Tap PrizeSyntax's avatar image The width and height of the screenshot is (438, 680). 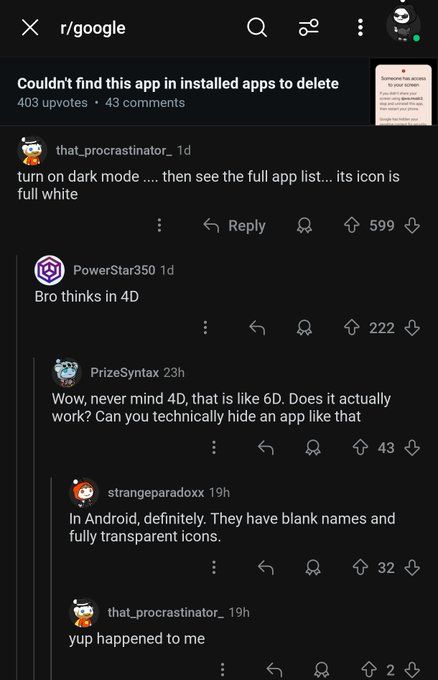coord(66,373)
